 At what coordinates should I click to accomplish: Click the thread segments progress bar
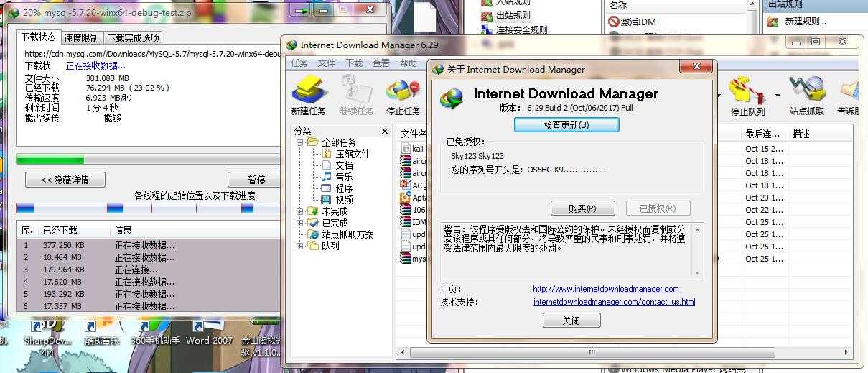coord(149,208)
